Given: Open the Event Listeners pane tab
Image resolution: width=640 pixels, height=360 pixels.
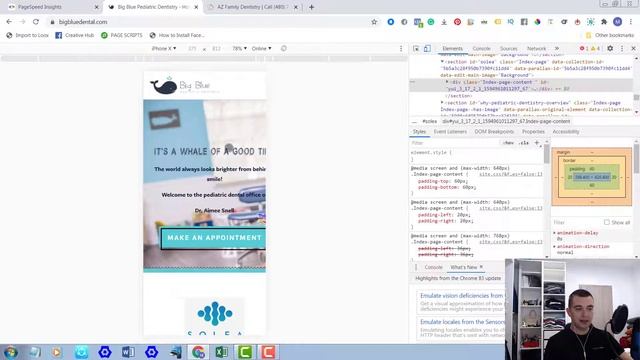Looking at the screenshot, I should (450, 131).
